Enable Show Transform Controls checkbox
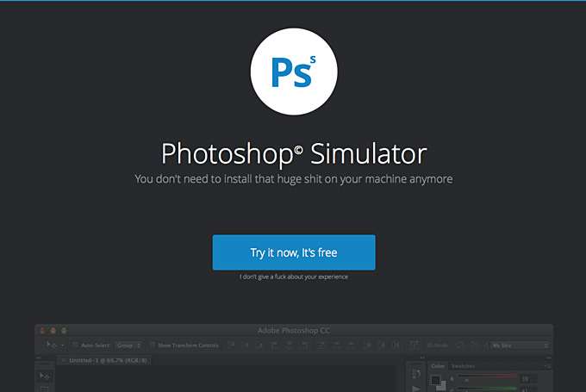The width and height of the screenshot is (586, 392). (x=153, y=345)
